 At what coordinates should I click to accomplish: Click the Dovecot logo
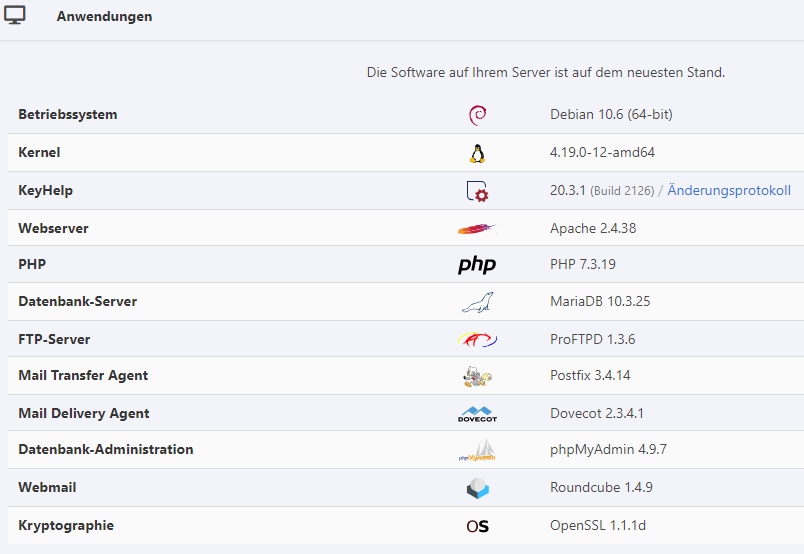[x=477, y=414]
